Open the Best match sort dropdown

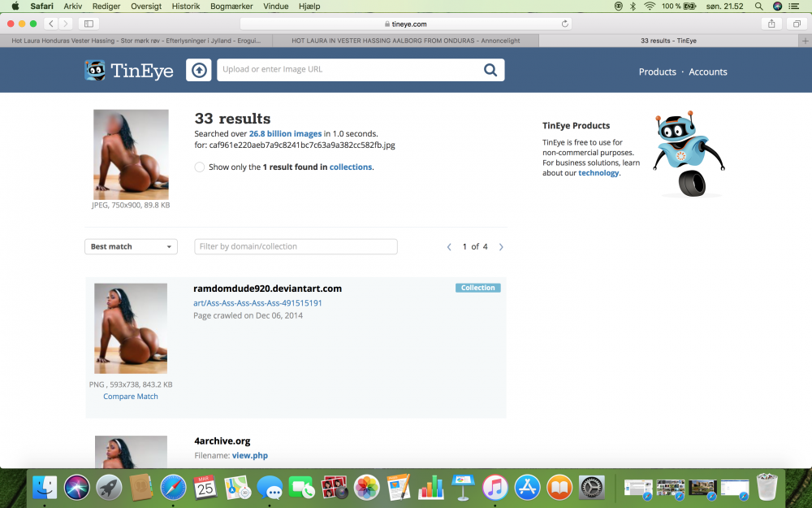pyautogui.click(x=131, y=247)
